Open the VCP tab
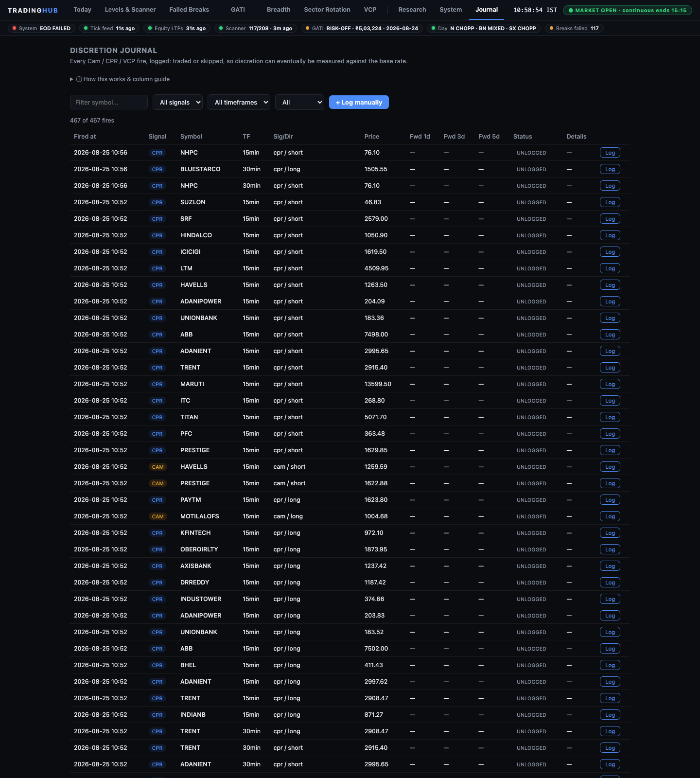 370,10
